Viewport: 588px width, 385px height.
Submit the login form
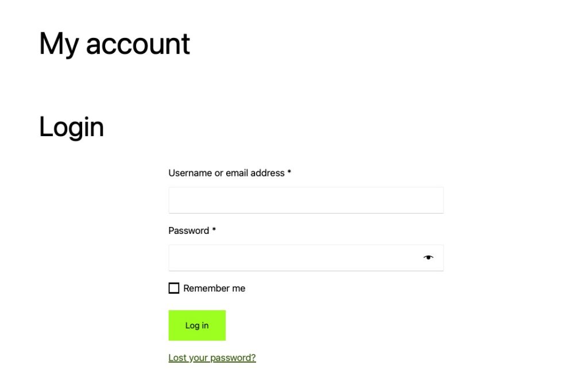coord(197,325)
